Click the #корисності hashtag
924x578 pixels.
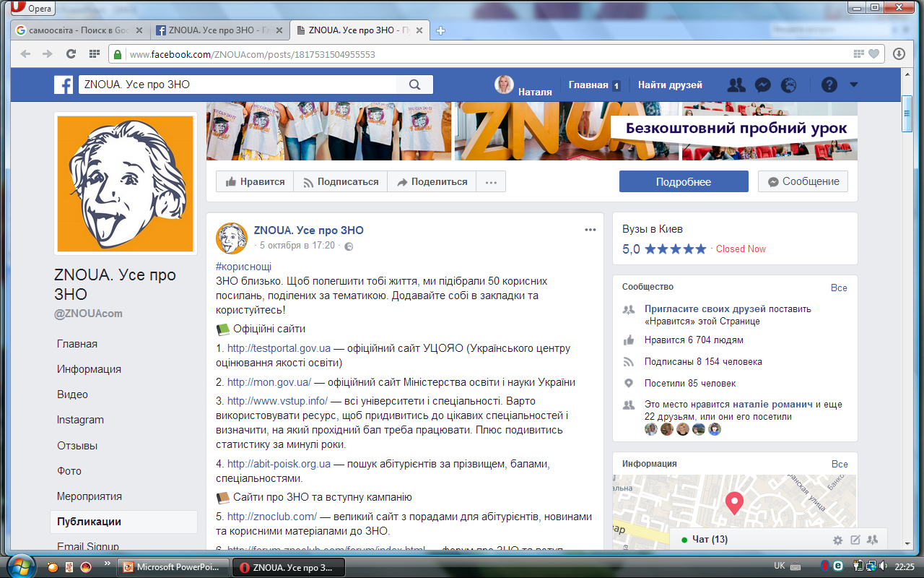[243, 267]
